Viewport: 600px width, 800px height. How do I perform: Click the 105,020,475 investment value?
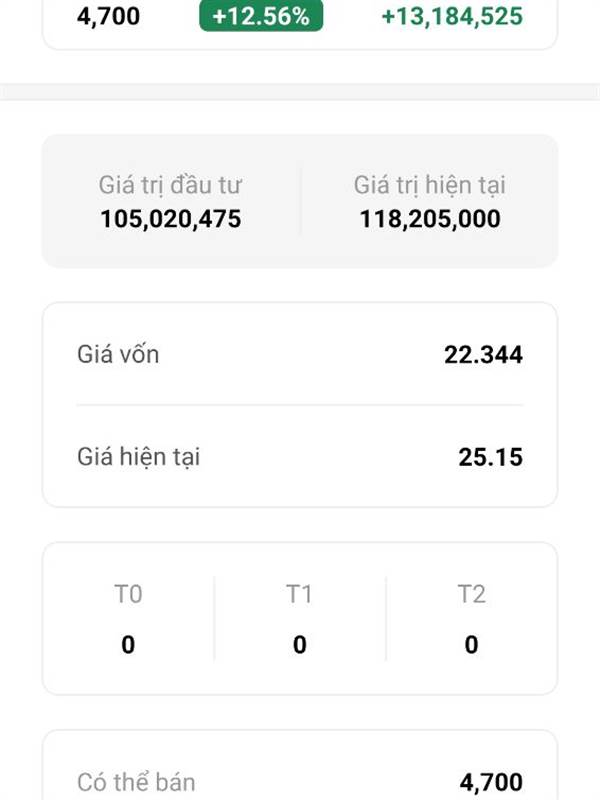[x=170, y=219]
